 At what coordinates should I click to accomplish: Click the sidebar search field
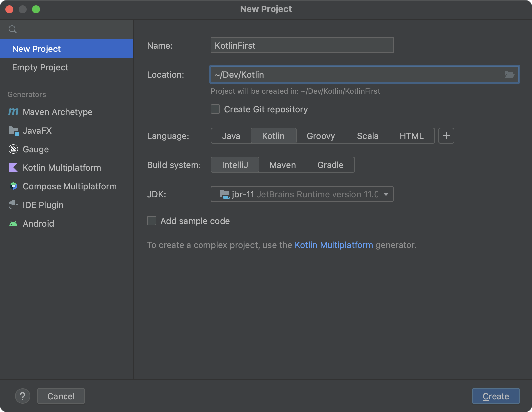pyautogui.click(x=66, y=29)
